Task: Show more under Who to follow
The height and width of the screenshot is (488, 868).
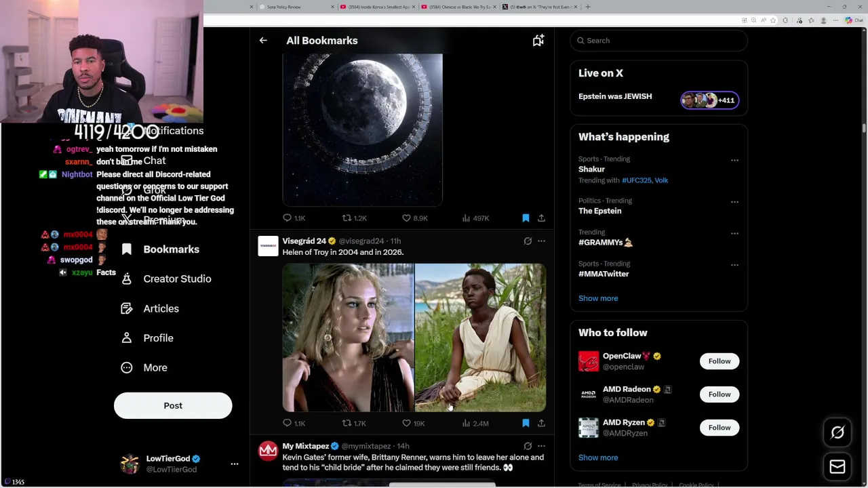Action: coord(598,457)
